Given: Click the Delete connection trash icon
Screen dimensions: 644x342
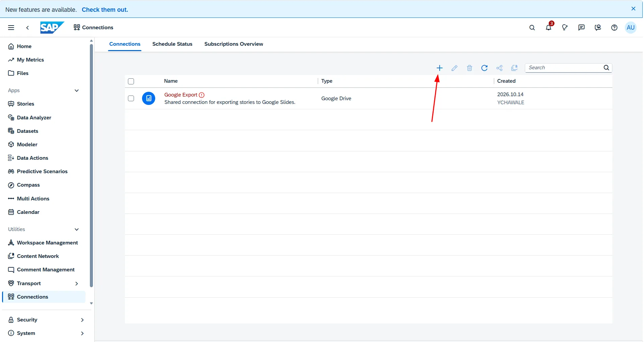Looking at the screenshot, I should click(469, 68).
